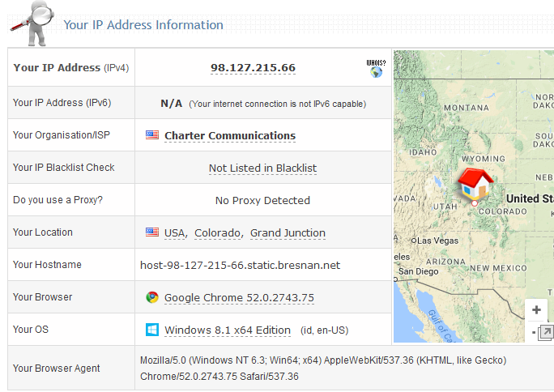Open map in larger view icon
554x392 pixels.
[x=545, y=333]
